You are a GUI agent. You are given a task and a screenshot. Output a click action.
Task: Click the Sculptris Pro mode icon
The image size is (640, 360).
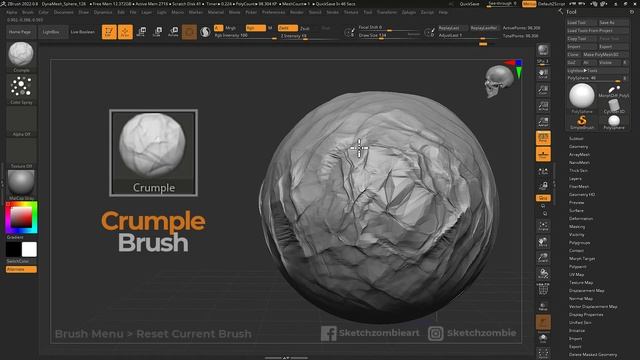[205, 32]
